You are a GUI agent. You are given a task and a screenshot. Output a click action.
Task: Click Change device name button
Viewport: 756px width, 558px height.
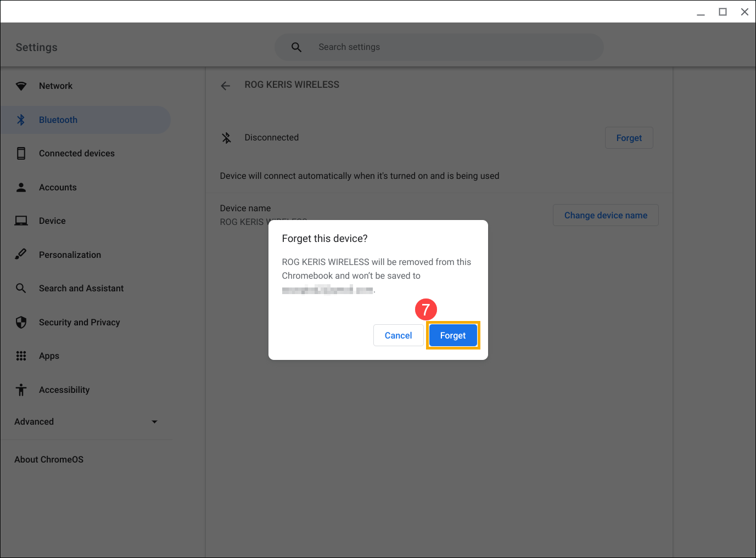[x=606, y=215]
